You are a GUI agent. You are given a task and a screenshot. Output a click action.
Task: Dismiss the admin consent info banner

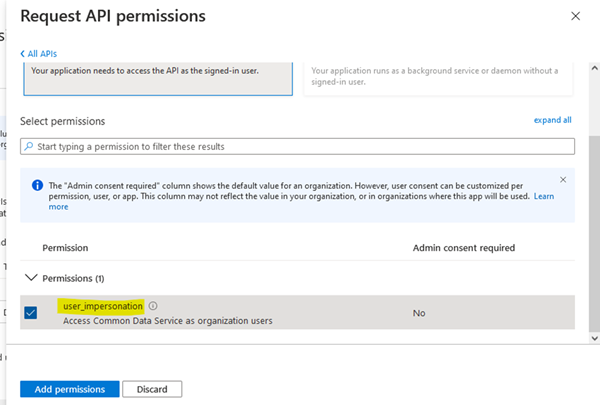(563, 180)
